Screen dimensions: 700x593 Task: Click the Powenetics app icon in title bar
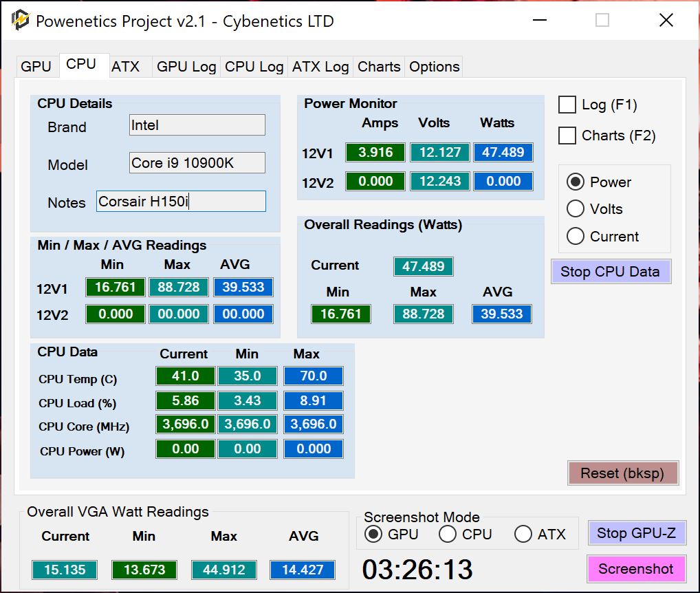tap(20, 20)
